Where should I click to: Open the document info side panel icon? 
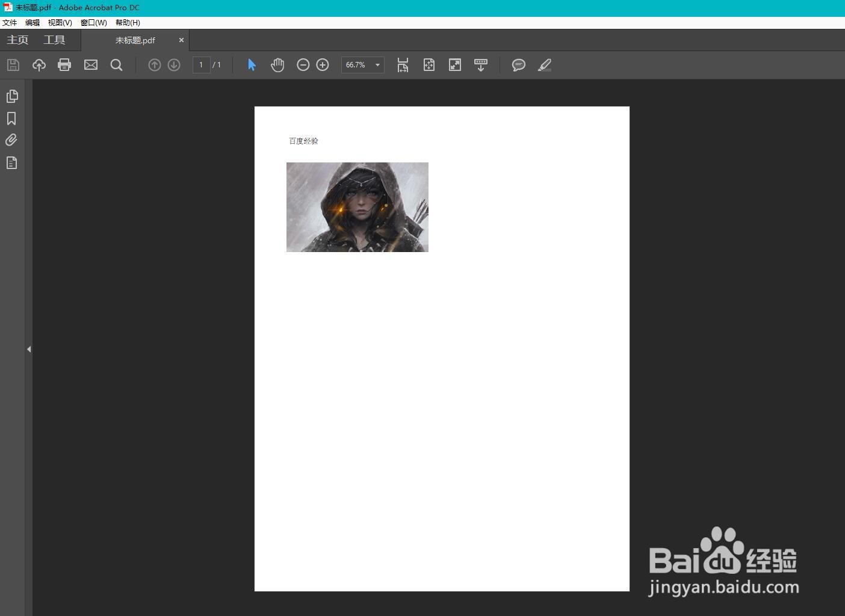pos(11,162)
